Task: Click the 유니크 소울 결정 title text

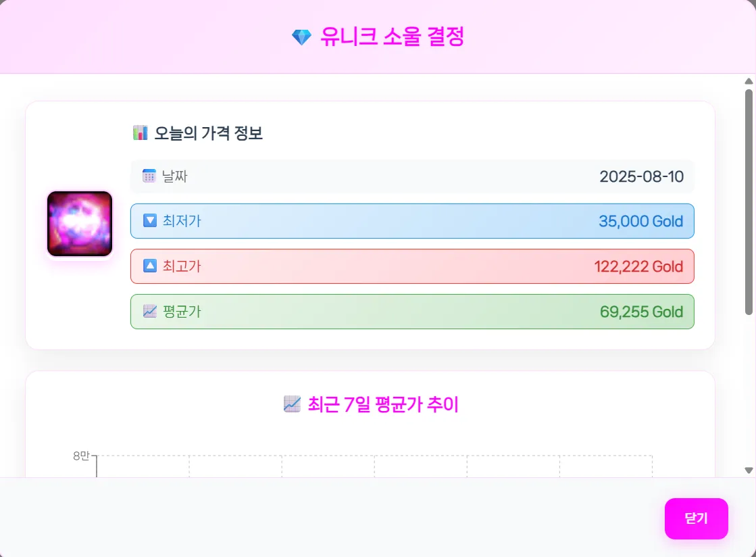Action: click(392, 37)
